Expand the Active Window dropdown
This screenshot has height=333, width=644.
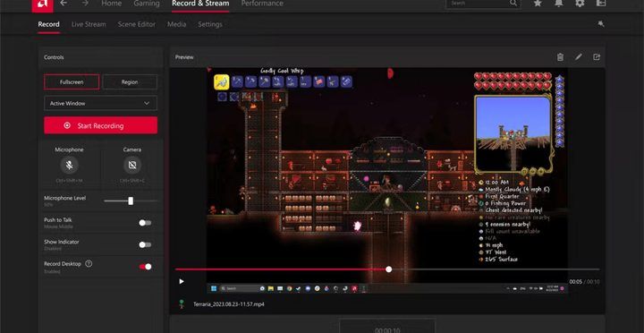coord(100,103)
